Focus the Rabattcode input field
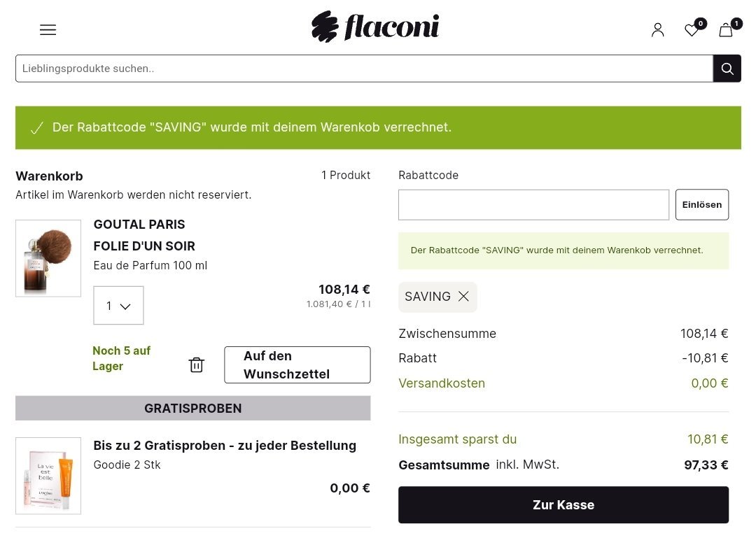Screen dimensions: 756x538 tap(533, 205)
